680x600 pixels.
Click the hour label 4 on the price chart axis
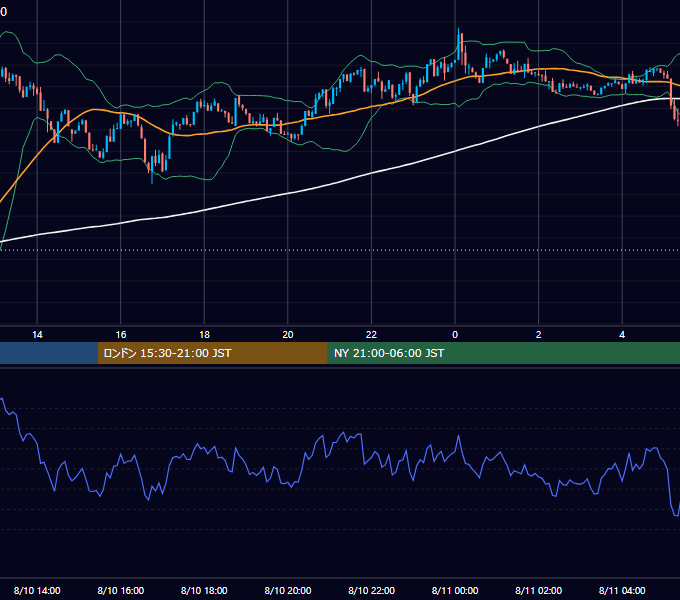(622, 335)
